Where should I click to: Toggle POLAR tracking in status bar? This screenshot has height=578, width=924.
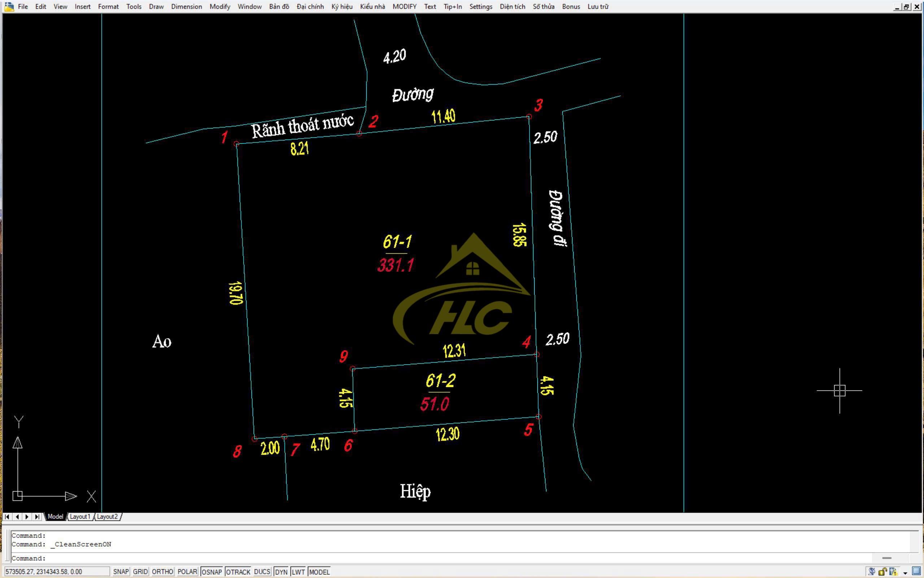tap(187, 571)
